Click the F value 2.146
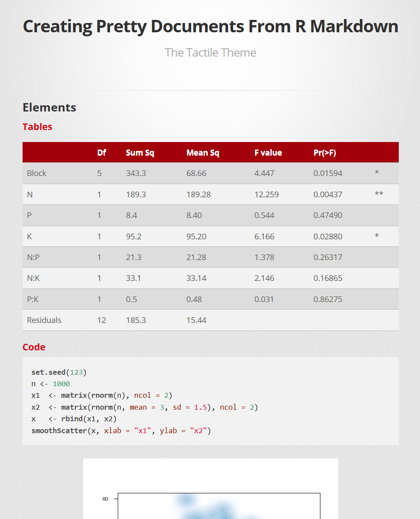The width and height of the screenshot is (420, 519). click(264, 278)
